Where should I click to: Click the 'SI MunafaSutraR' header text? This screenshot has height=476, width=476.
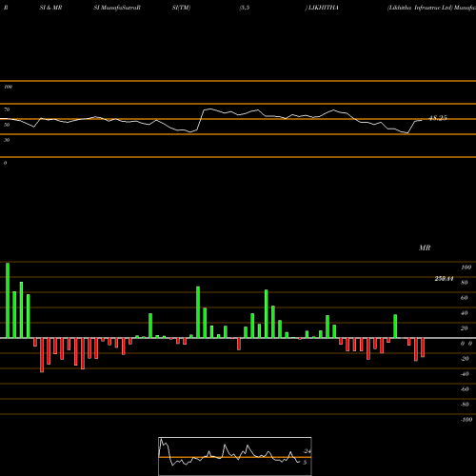point(117,8)
